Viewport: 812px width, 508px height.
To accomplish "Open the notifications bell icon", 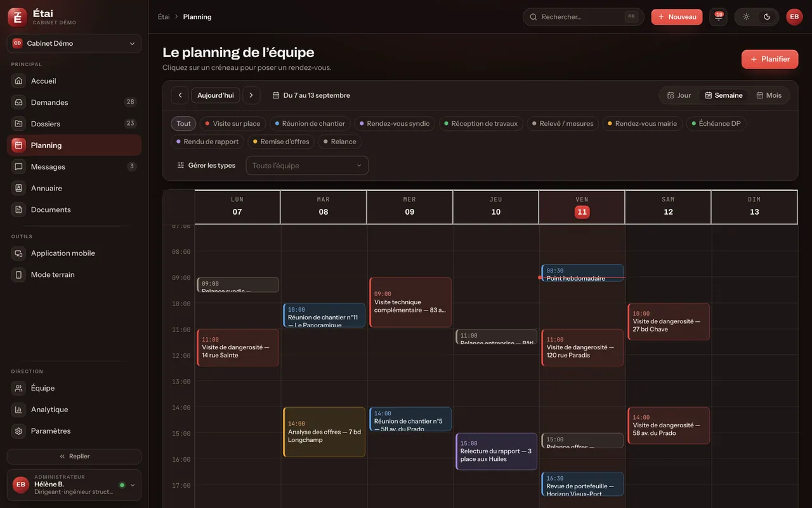I will [718, 17].
